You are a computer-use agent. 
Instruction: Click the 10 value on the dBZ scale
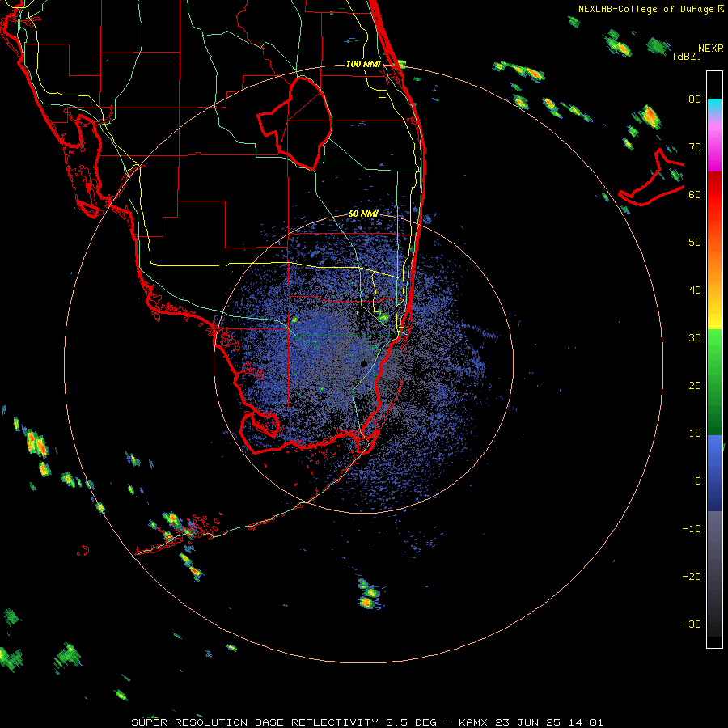pyautogui.click(x=695, y=434)
